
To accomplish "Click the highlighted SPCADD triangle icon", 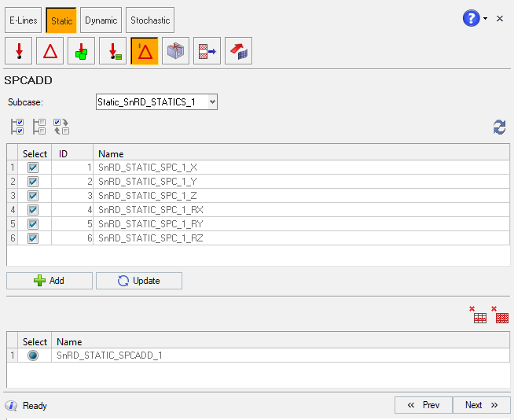I will click(144, 51).
